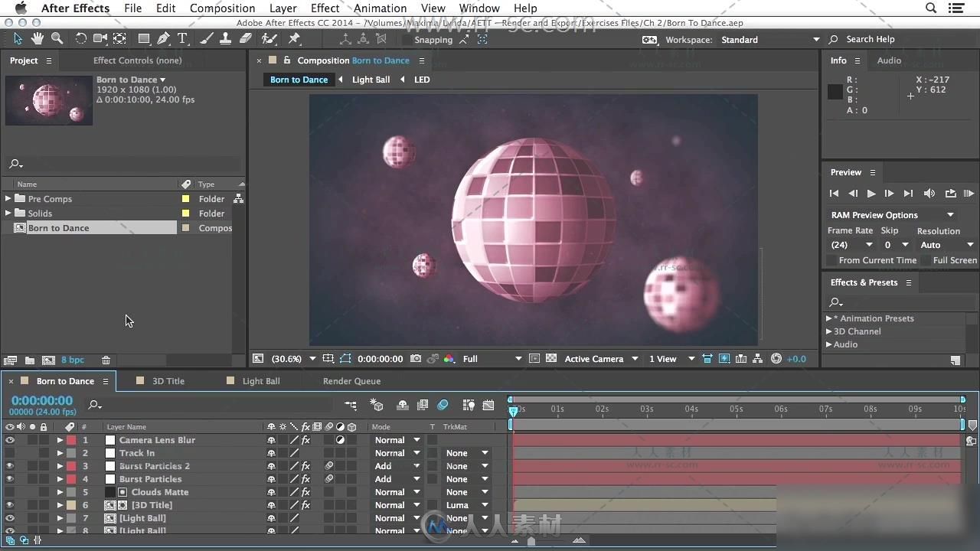Viewport: 980px width, 551px height.
Task: Open the Composition menu
Action: [222, 8]
